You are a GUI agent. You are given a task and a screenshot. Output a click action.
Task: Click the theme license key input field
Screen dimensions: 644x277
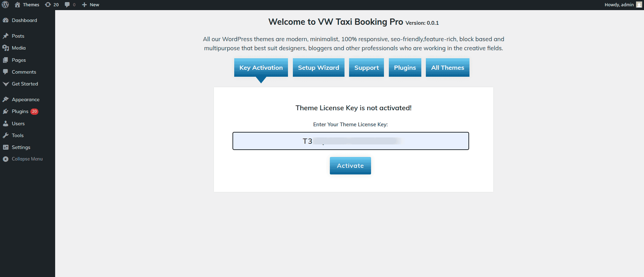point(350,141)
